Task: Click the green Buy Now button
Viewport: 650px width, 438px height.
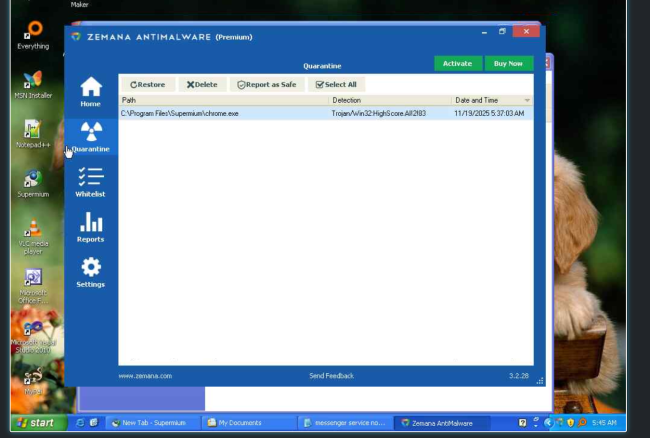Action: tap(509, 63)
